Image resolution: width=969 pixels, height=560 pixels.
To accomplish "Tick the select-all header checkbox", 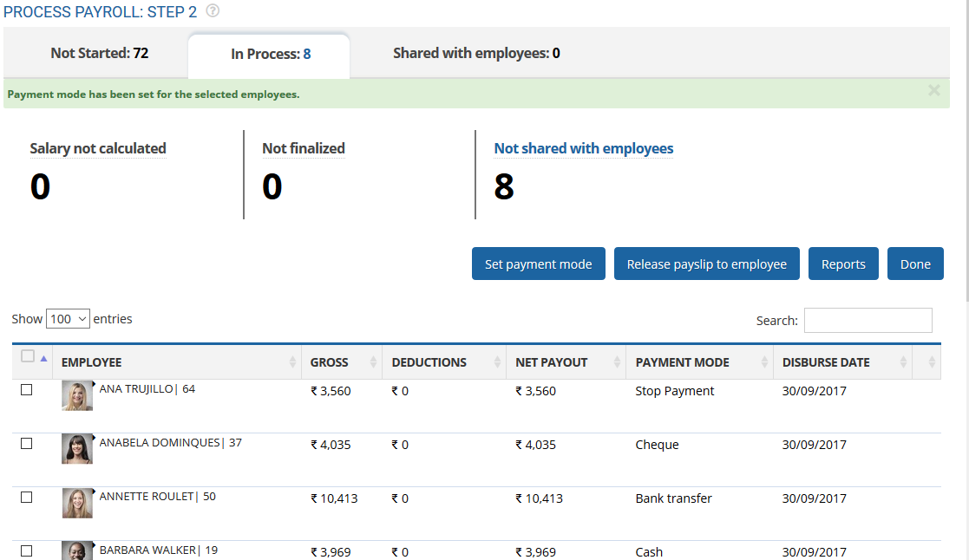I will click(27, 356).
